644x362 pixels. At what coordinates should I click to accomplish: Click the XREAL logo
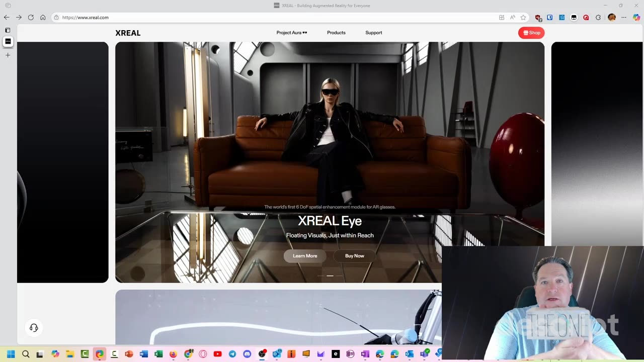(x=128, y=33)
